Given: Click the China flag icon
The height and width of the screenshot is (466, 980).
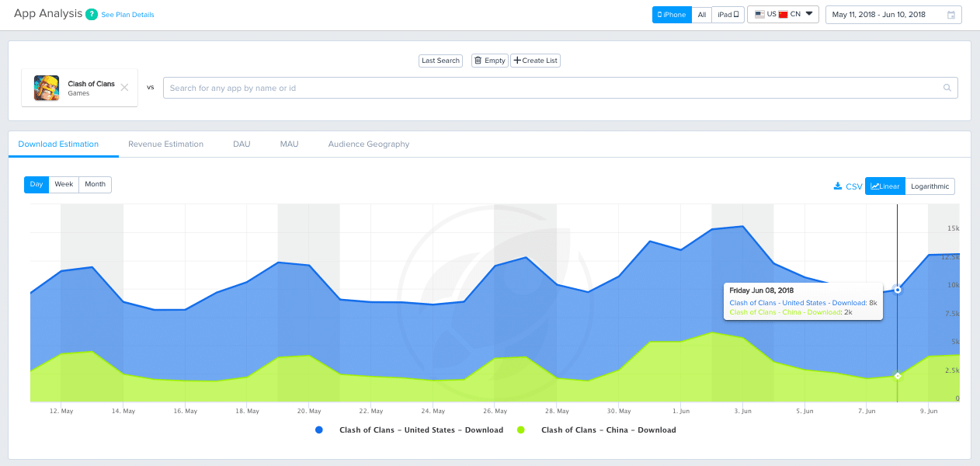Looking at the screenshot, I should pos(783,15).
